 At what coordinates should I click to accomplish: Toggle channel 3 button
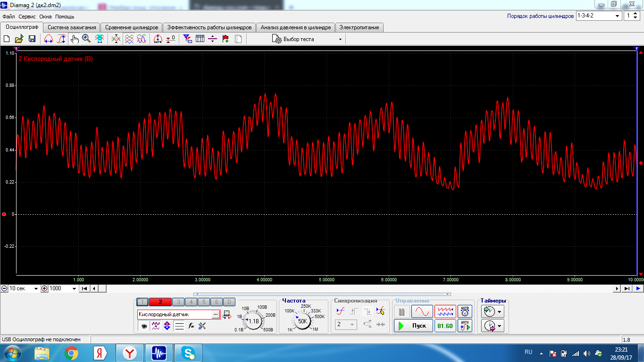point(178,302)
